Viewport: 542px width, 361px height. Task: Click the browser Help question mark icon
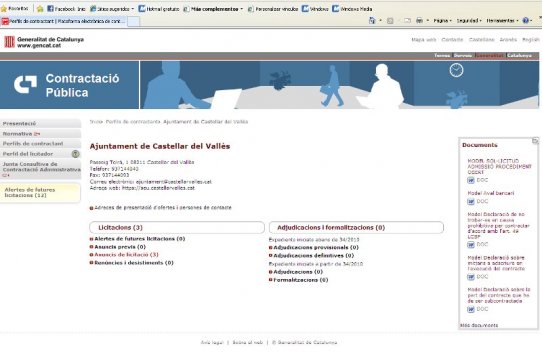pyautogui.click(x=525, y=21)
